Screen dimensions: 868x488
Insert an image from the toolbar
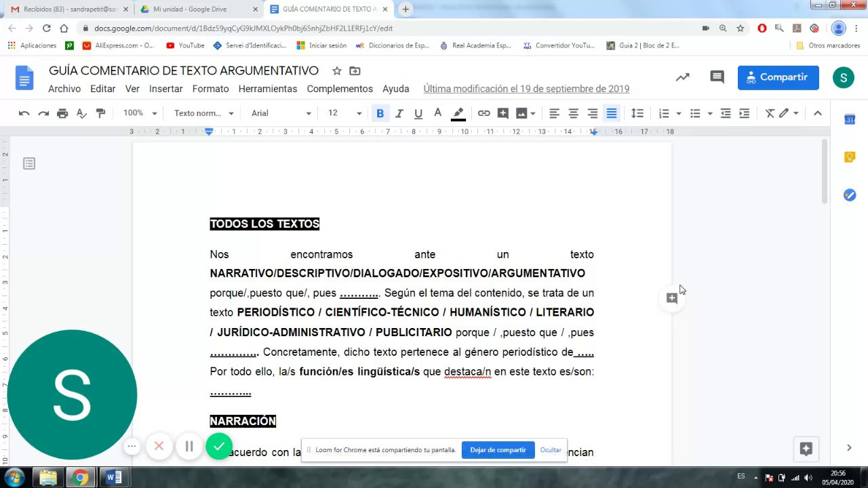(521, 113)
